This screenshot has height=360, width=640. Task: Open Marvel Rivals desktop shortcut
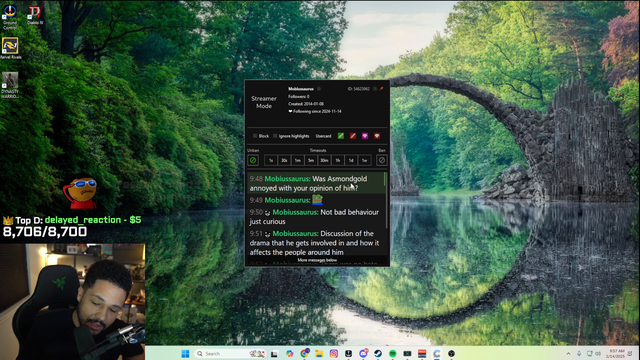pyautogui.click(x=10, y=48)
